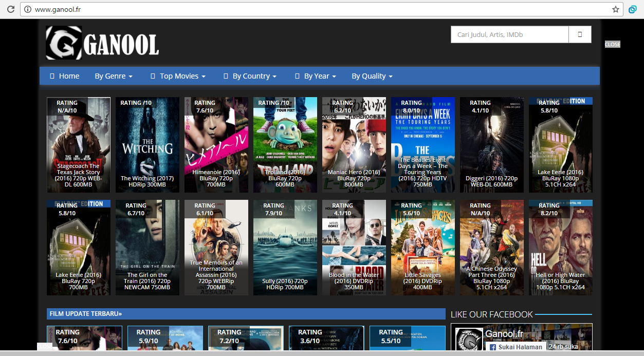
Task: Open the blue browser extension icon
Action: [633, 9]
